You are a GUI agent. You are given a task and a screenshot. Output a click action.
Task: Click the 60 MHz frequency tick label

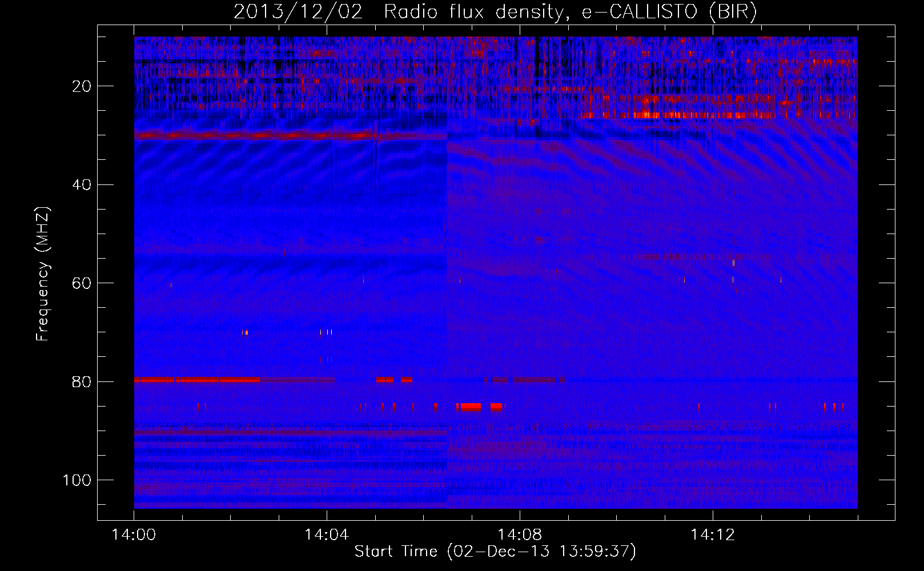[x=82, y=283]
